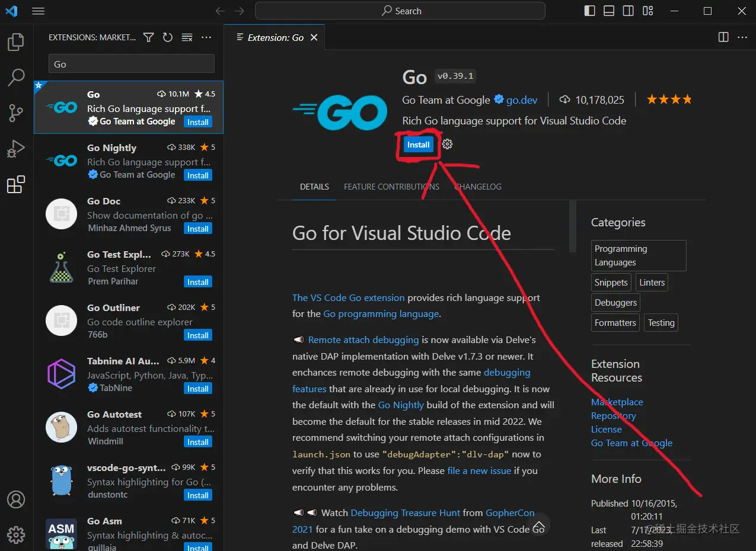Toggle the bottom panel layout icon
756x551 pixels.
(x=609, y=11)
